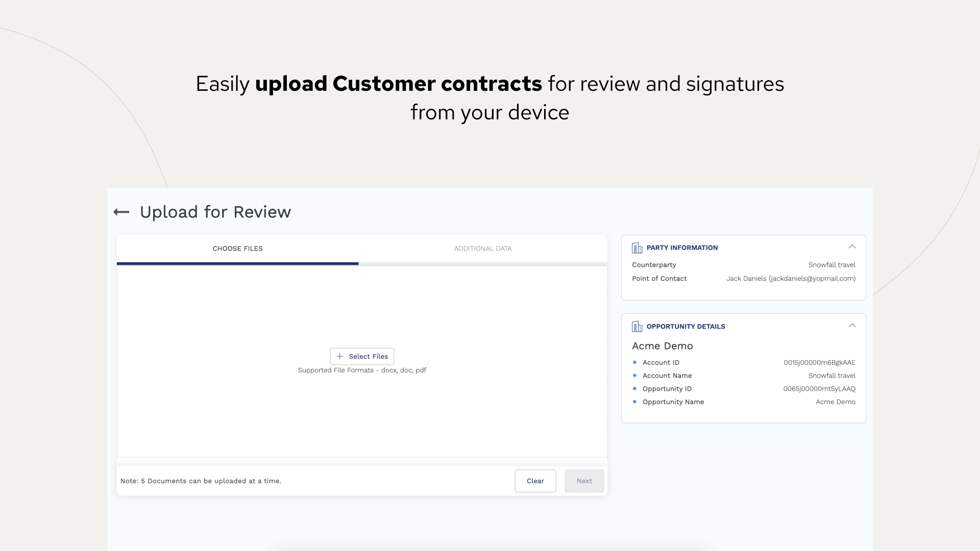Click the Counterparty label
Image resolution: width=980 pixels, height=551 pixels.
[654, 265]
